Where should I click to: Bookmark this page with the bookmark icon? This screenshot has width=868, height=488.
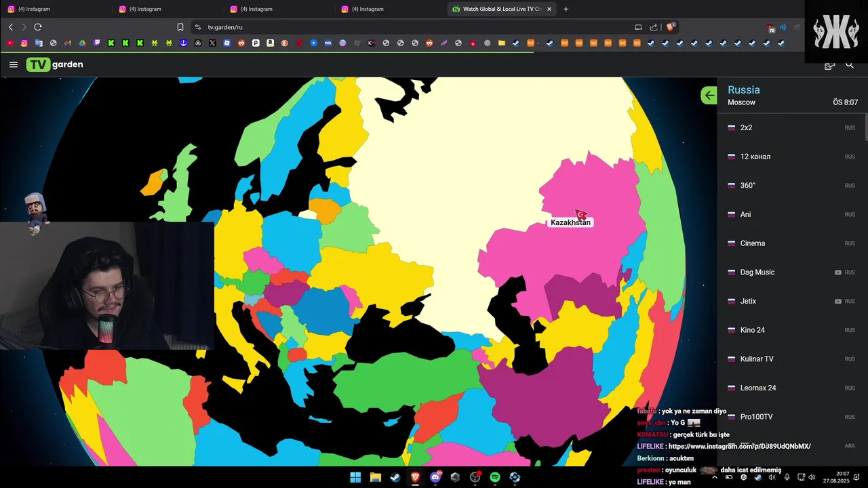(180, 27)
